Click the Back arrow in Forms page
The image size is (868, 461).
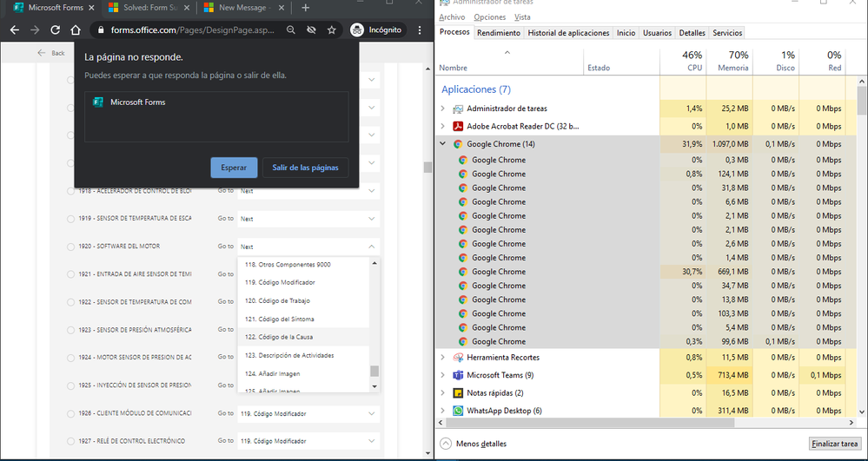(x=42, y=53)
